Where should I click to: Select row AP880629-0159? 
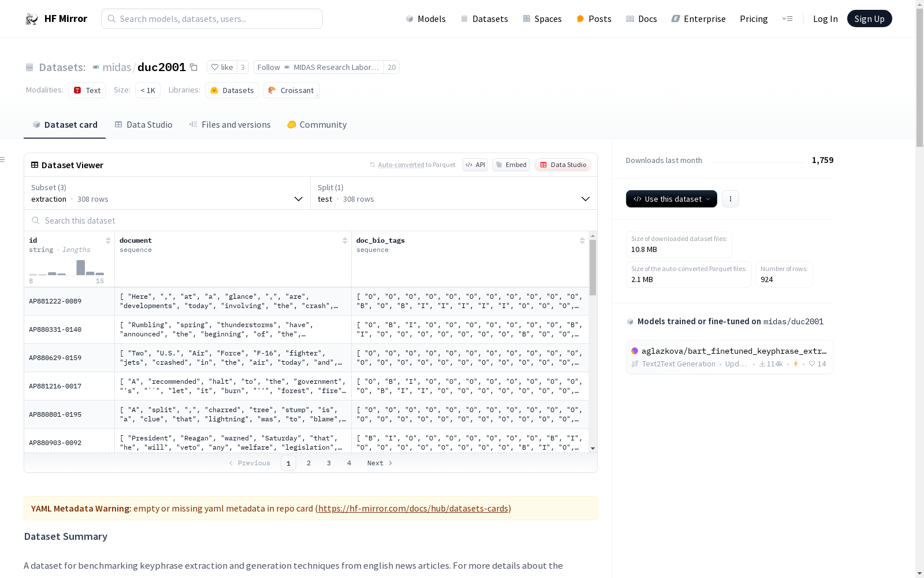pyautogui.click(x=306, y=358)
